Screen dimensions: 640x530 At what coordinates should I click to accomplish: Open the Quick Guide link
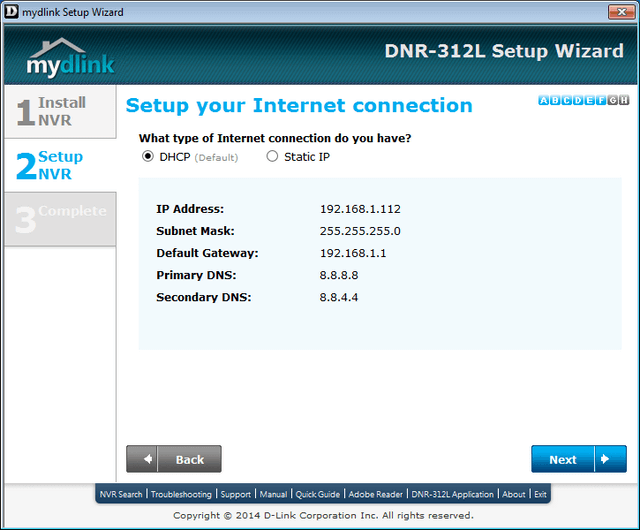click(x=318, y=494)
